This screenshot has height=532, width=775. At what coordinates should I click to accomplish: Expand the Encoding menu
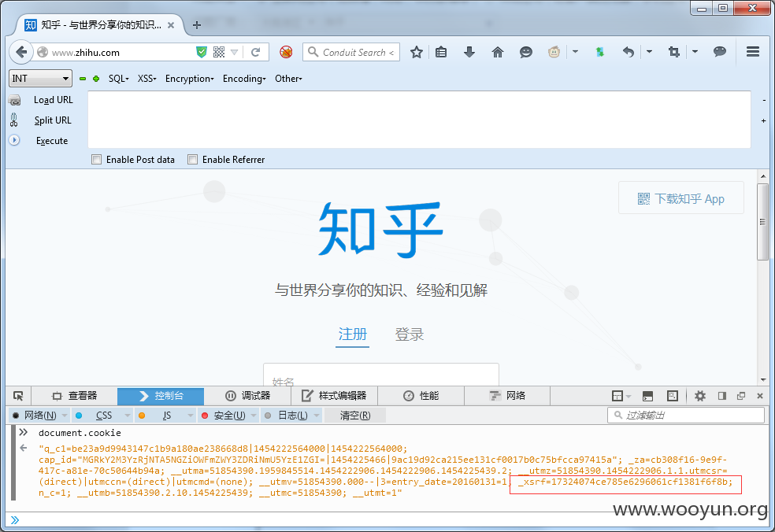[244, 79]
